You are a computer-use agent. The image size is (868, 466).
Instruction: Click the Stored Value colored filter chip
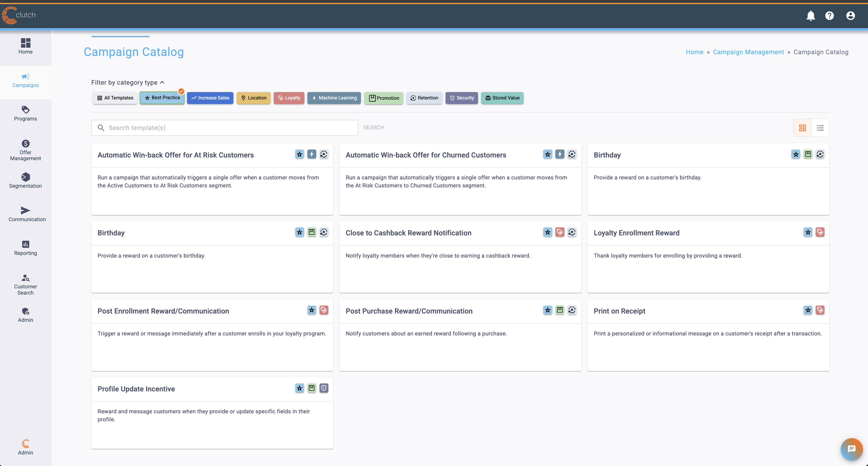502,98
